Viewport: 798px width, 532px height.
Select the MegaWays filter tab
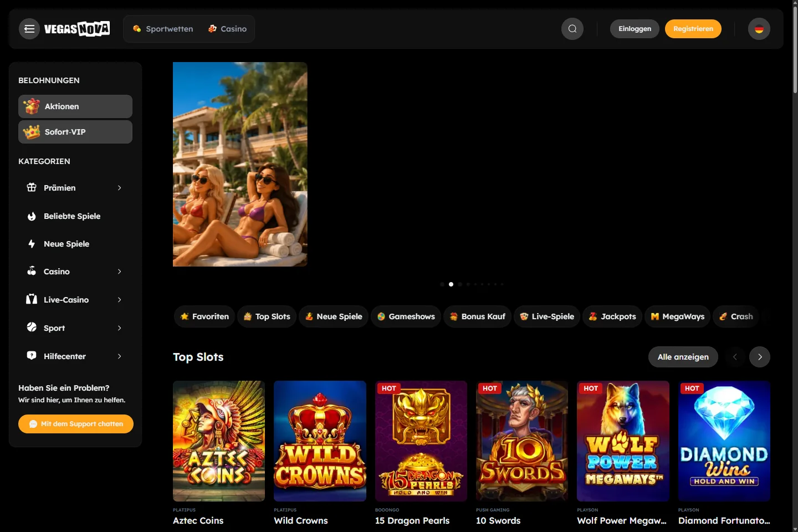click(677, 316)
